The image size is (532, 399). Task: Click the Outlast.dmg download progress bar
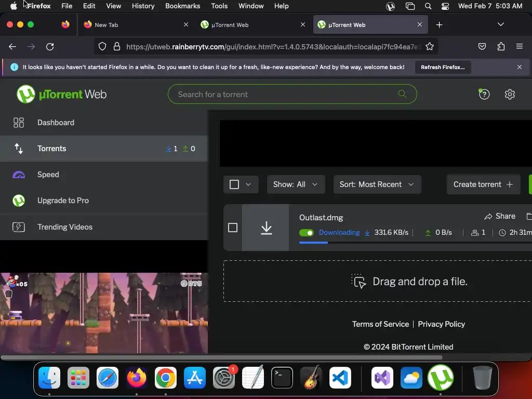415,243
